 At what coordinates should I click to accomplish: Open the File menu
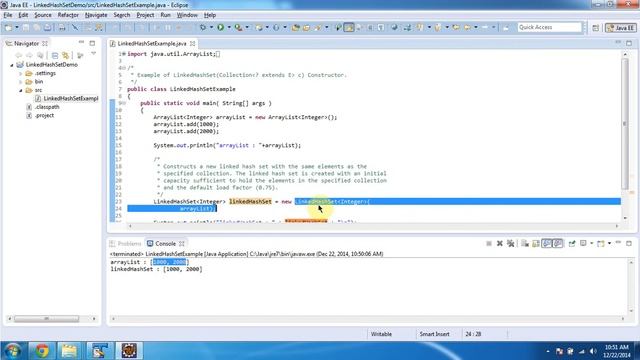8,15
